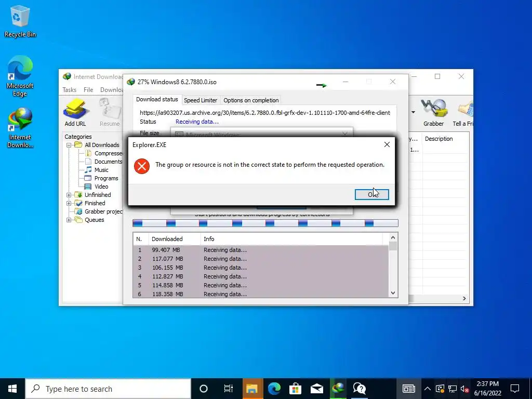The image size is (532, 399).
Task: Select connection row 114.858 MB
Action: (x=261, y=285)
